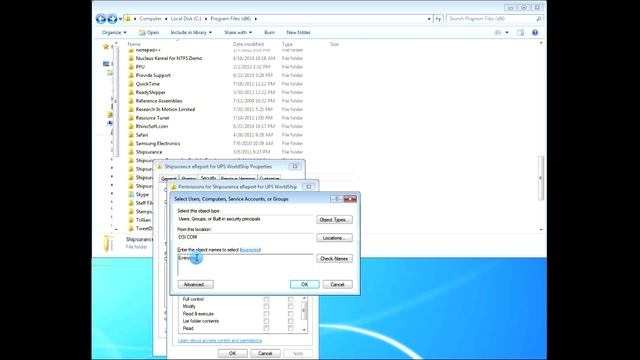Open the examples link
This screenshot has height=360, width=640.
point(251,250)
